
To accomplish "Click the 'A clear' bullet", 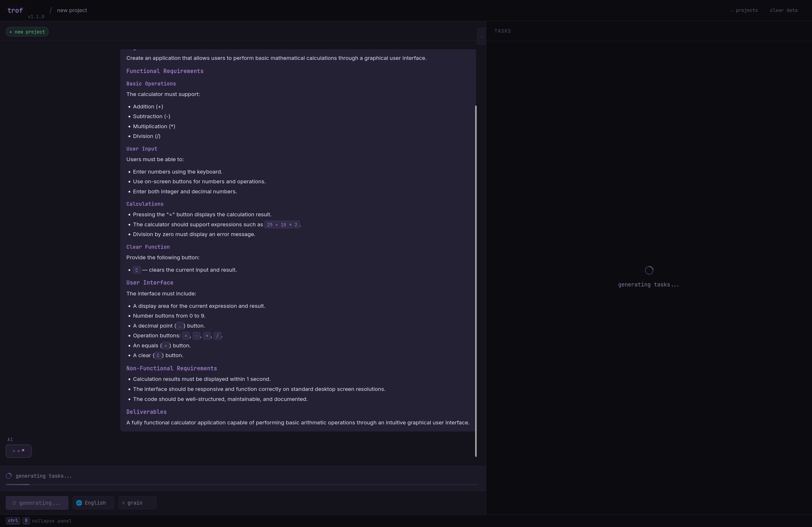I will (158, 356).
